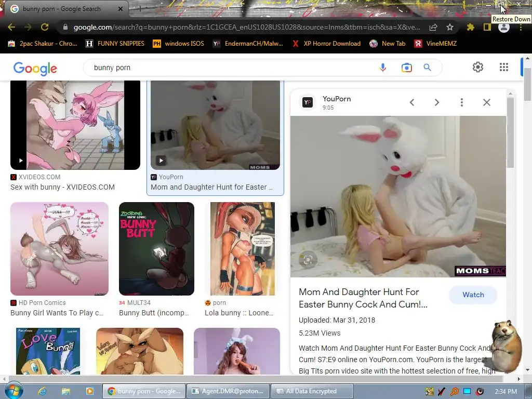Switch to Agent.DMR@proton... taskbar window
532x399 pixels.
228,391
